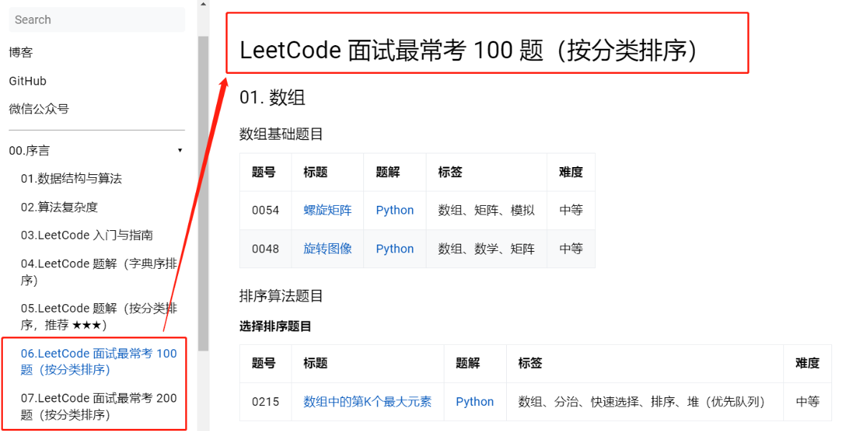The width and height of the screenshot is (868, 431).
Task: Open 02.算法复杂度 chapter
Action: coord(59,207)
